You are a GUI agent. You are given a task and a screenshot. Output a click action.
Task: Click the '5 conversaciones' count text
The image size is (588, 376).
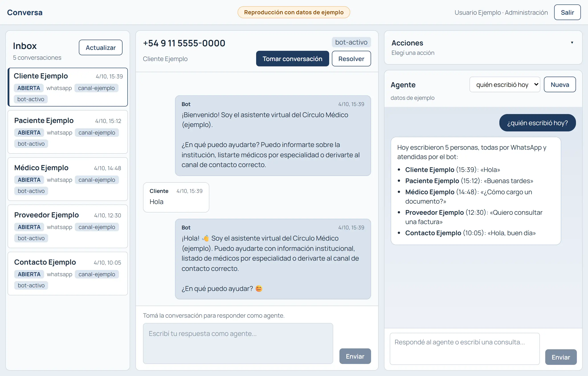pos(37,58)
